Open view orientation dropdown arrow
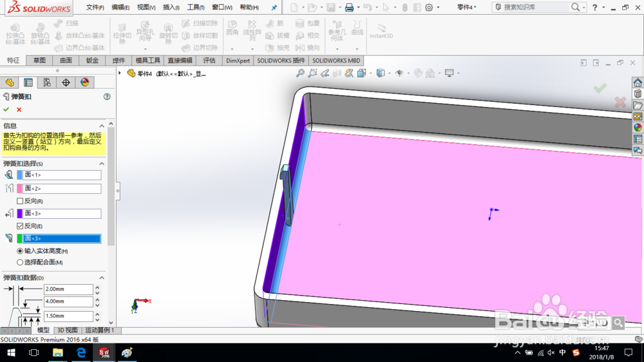This screenshot has width=644, height=362. [370, 73]
